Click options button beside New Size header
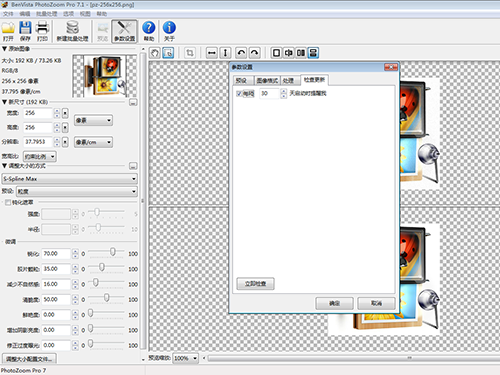Screen dimensions: 500x375 (x=133, y=102)
